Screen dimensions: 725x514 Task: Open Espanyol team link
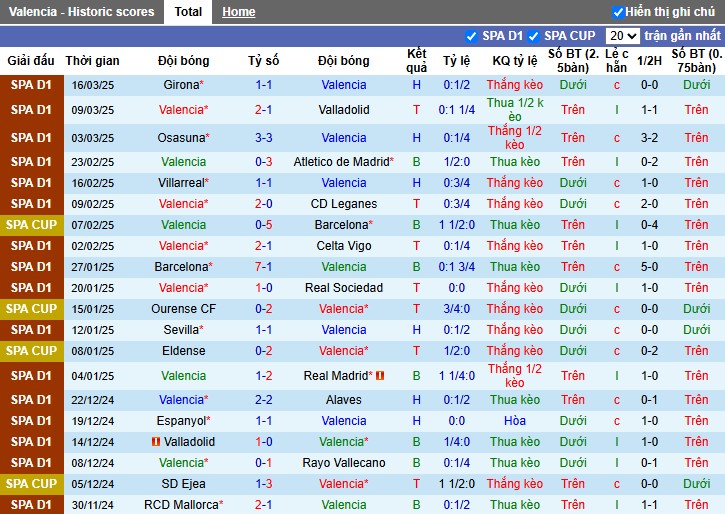click(x=183, y=421)
